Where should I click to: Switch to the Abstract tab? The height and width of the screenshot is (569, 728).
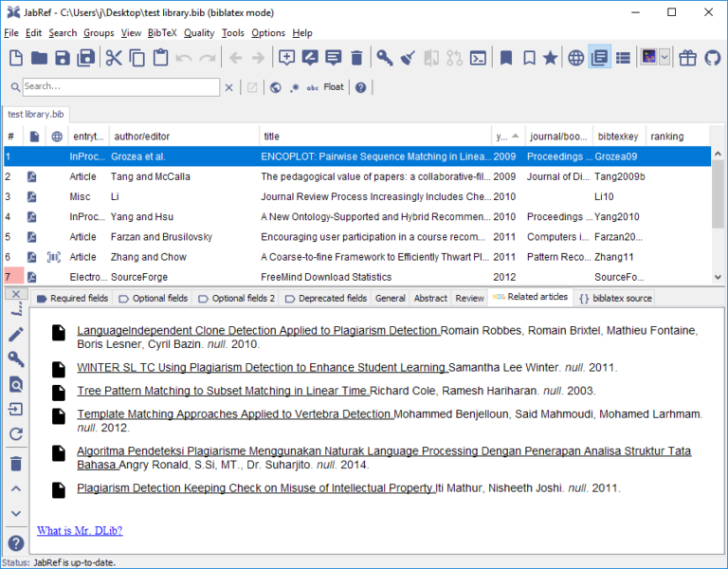430,298
